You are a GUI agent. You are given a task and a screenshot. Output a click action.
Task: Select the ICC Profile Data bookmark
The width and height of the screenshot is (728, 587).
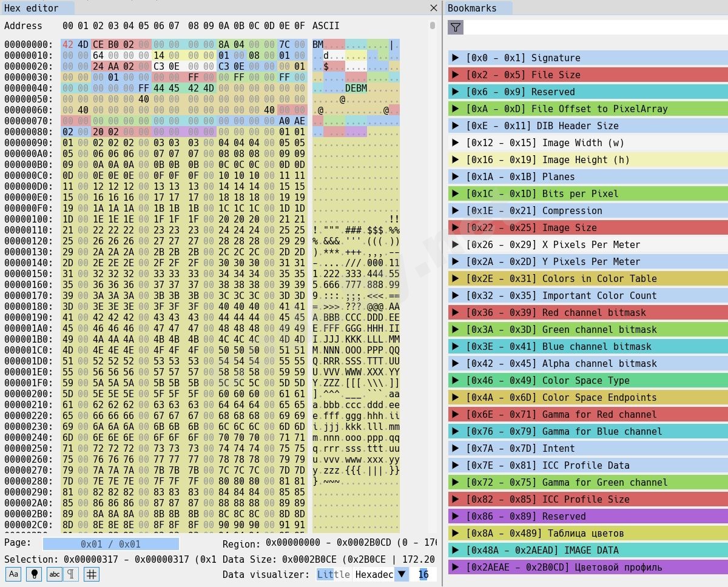pos(588,465)
